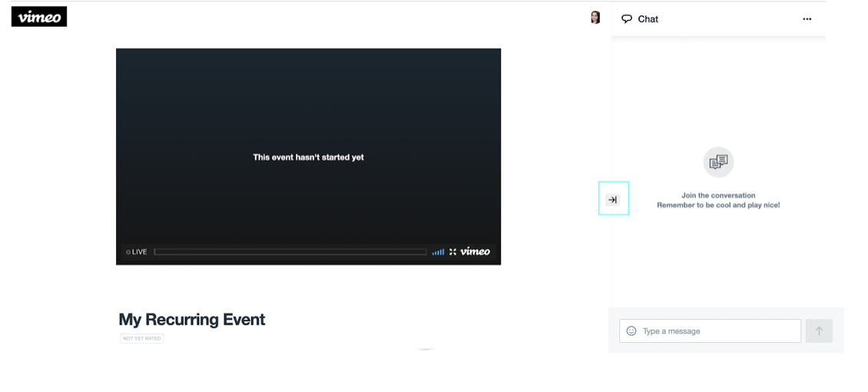
Task: Click the 'Join the conversation' text
Action: (x=718, y=195)
